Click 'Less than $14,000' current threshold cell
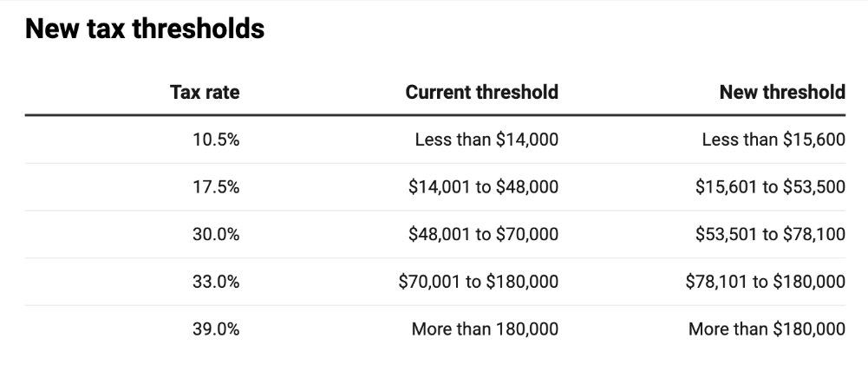Screen dimensions: 868x371 coord(486,140)
